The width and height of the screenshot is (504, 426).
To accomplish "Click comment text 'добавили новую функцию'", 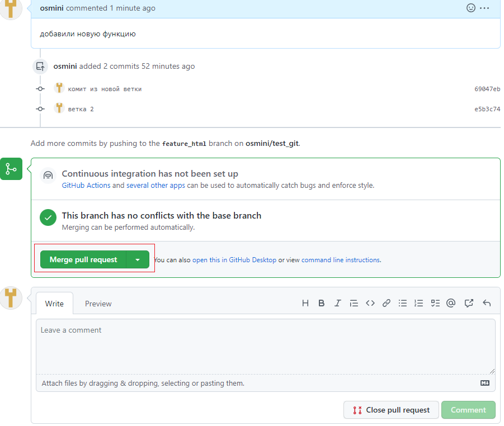I will (88, 34).
